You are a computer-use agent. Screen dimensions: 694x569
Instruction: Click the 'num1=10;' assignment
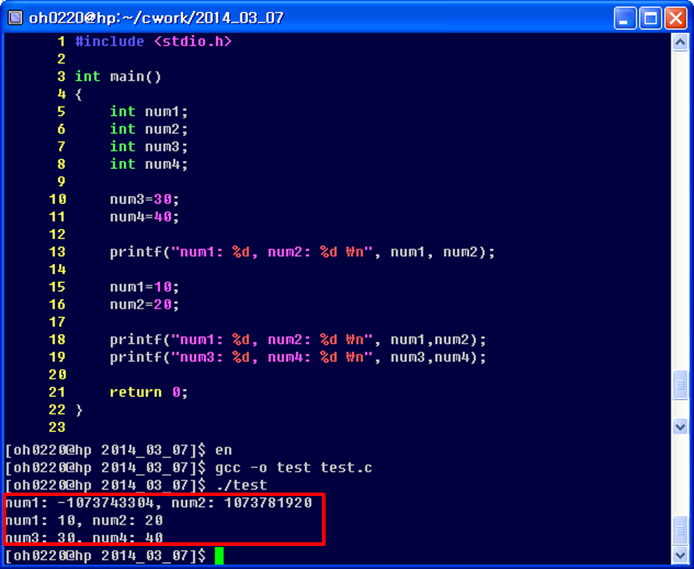(144, 287)
